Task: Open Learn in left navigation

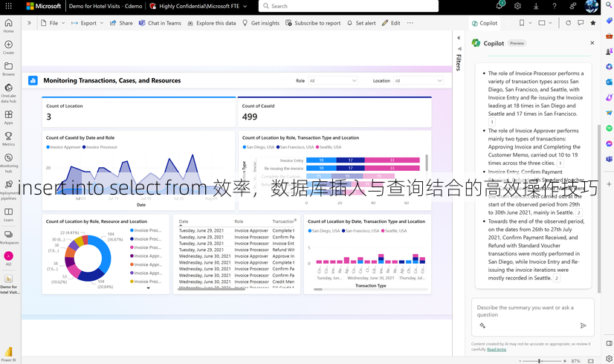Action: click(x=9, y=215)
